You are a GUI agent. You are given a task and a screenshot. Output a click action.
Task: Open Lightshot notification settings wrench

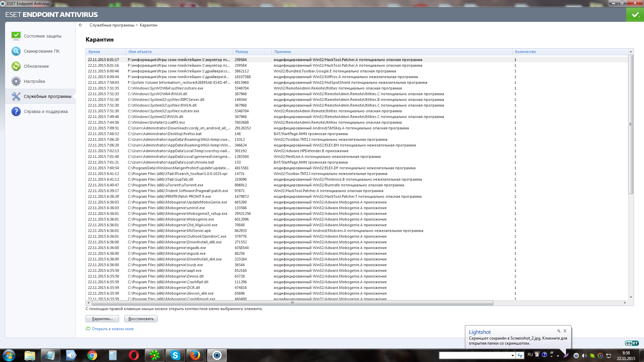pos(559,331)
